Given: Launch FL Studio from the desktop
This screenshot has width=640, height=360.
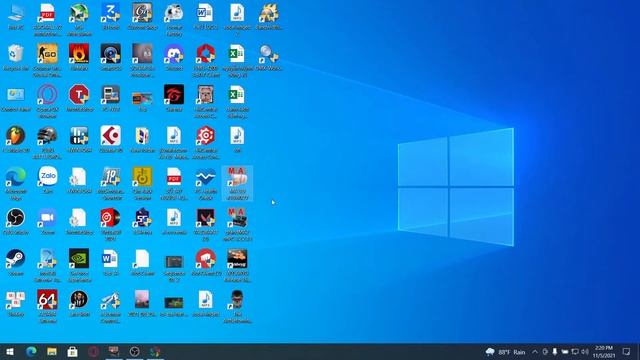Looking at the screenshot, I should coord(16,140).
